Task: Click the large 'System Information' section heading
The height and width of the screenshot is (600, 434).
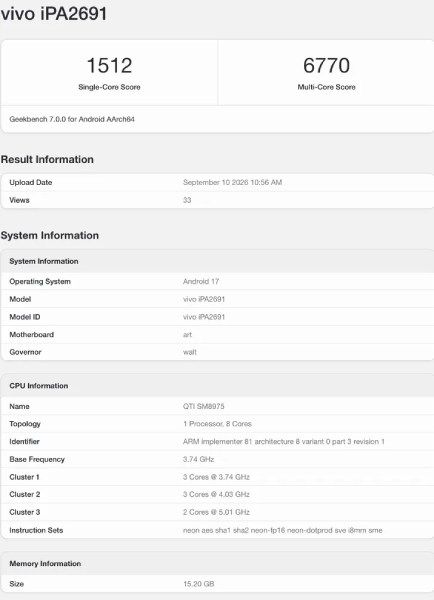Action: [50, 235]
